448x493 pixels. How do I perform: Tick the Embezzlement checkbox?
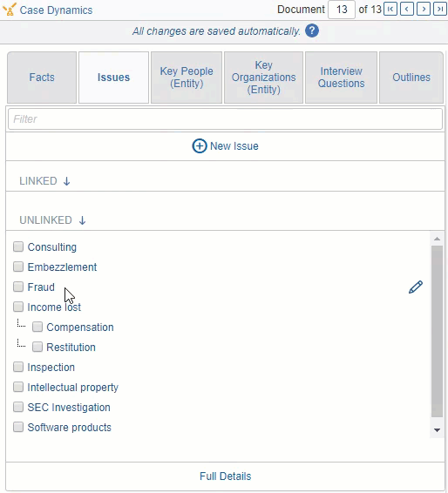[18, 267]
